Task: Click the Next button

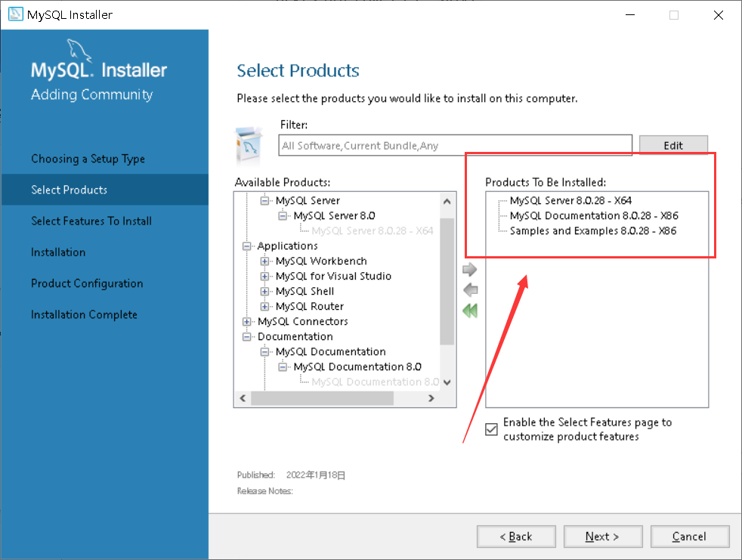Action: point(602,537)
